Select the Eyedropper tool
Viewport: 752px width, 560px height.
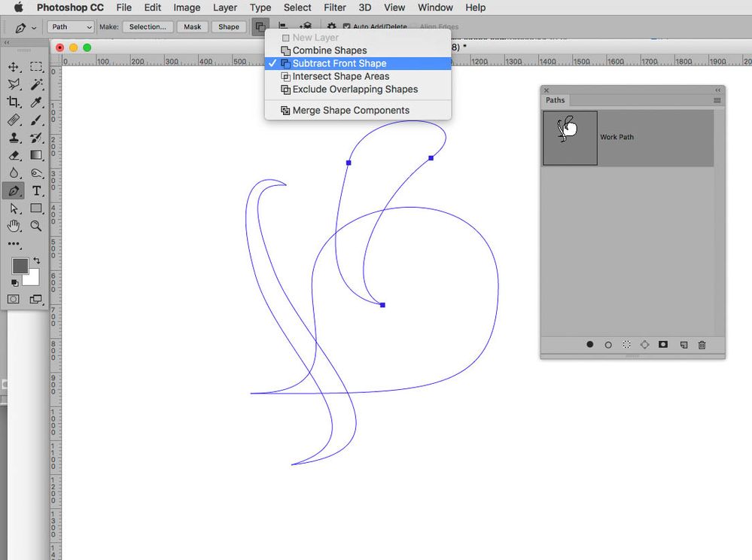[36, 102]
